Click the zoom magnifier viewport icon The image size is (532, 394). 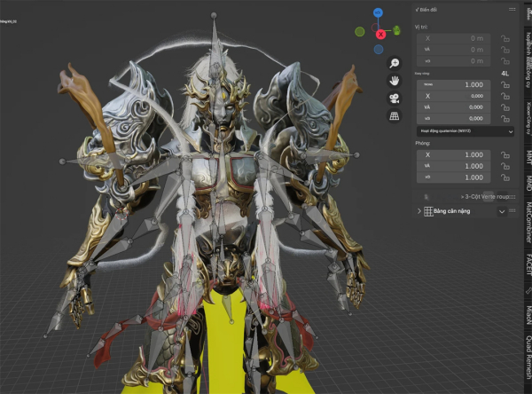(393, 63)
